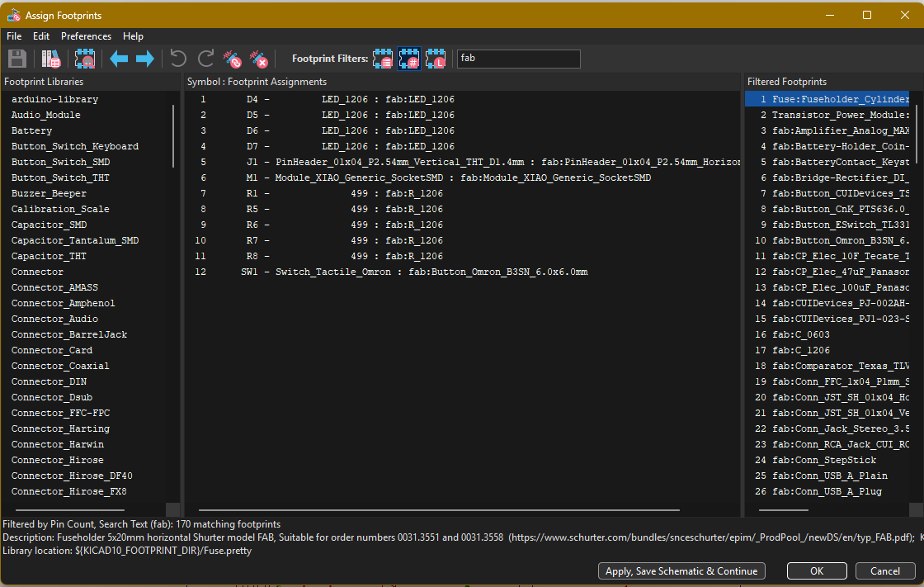The height and width of the screenshot is (587, 924).
Task: Click Footprint Libraries vertical scrollbar
Action: pos(173,135)
